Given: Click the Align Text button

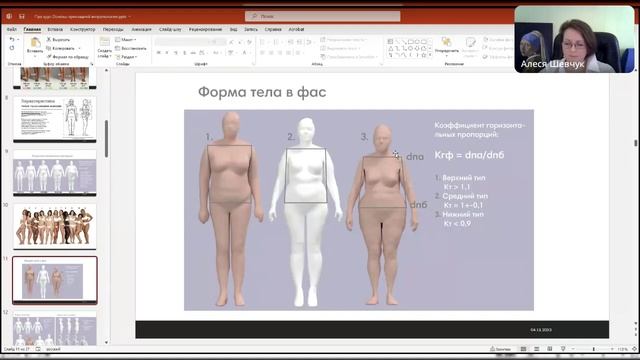Looking at the screenshot, I should [341, 48].
